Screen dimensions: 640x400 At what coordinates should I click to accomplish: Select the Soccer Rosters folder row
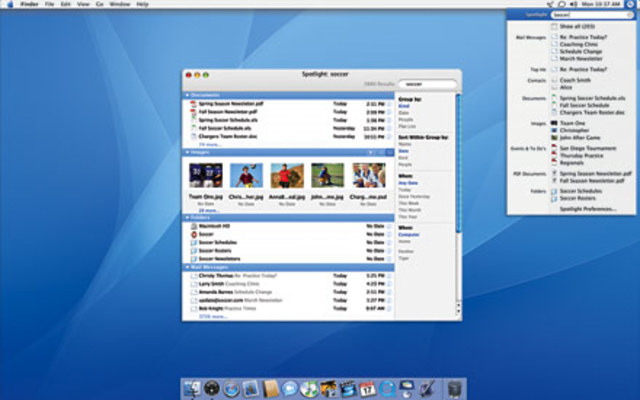click(288, 251)
